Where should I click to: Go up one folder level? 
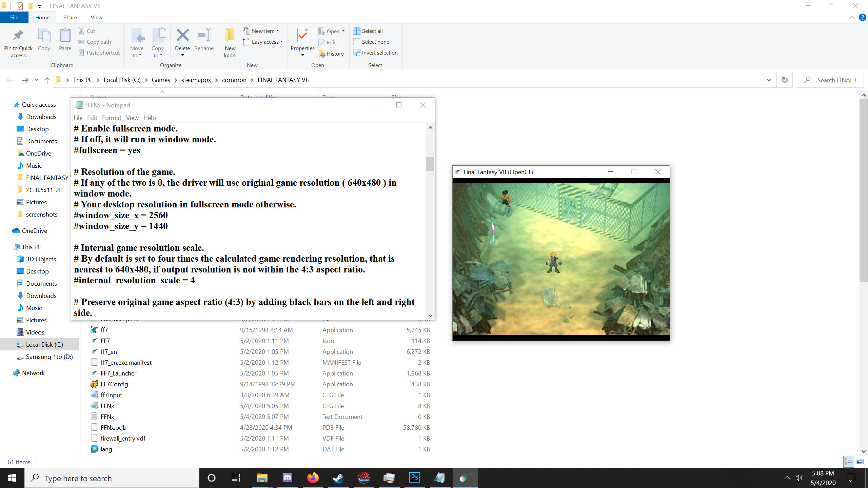[47, 80]
